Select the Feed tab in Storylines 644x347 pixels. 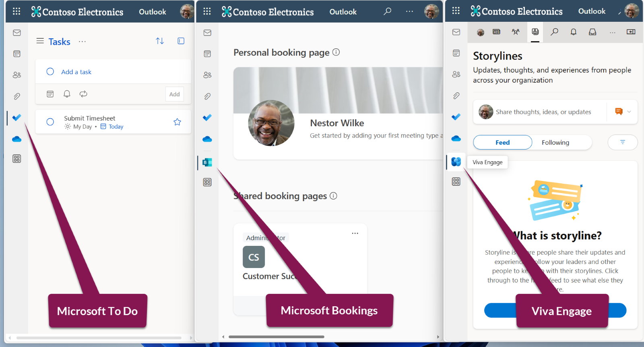pyautogui.click(x=503, y=142)
